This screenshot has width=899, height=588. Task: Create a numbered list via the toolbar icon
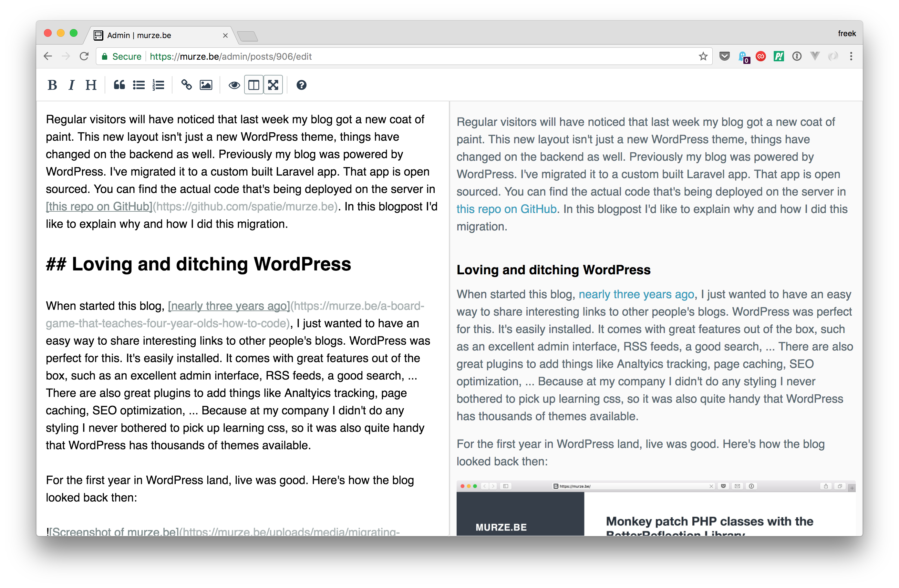point(158,85)
